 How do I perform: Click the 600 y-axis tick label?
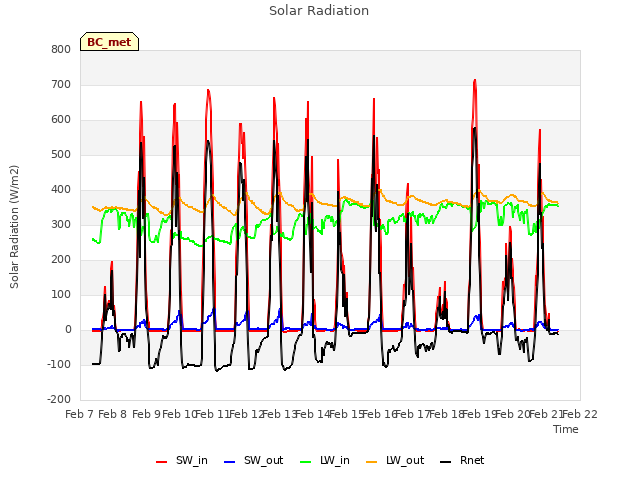pos(61,120)
